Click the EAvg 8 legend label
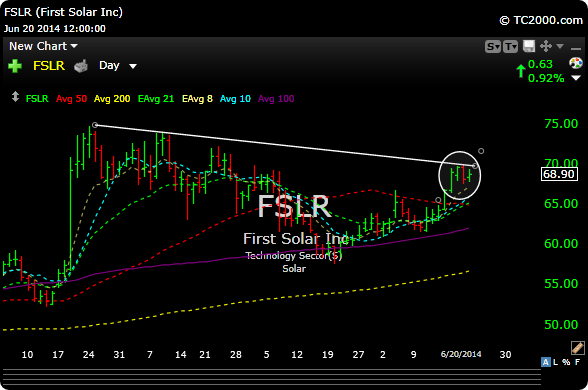588x390 pixels. (197, 99)
